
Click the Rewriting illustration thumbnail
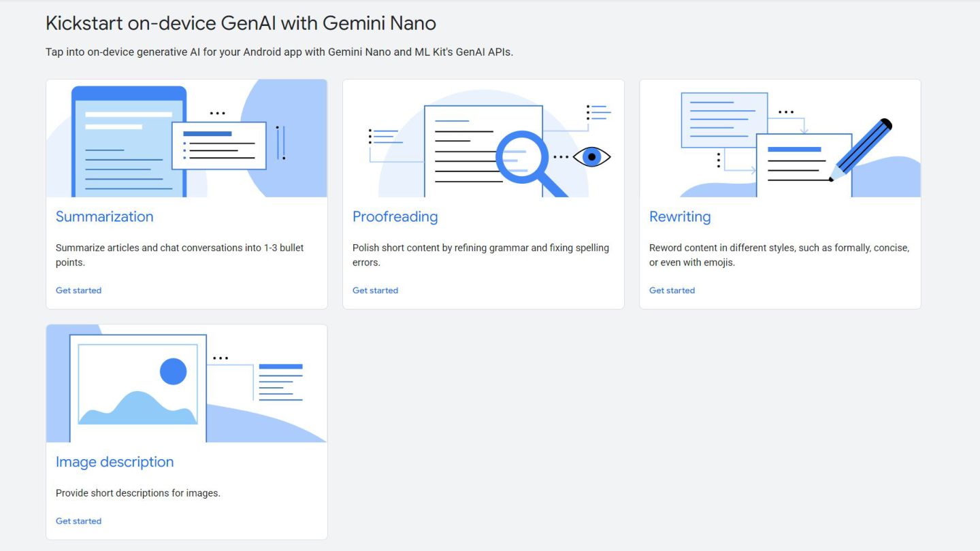pyautogui.click(x=780, y=138)
